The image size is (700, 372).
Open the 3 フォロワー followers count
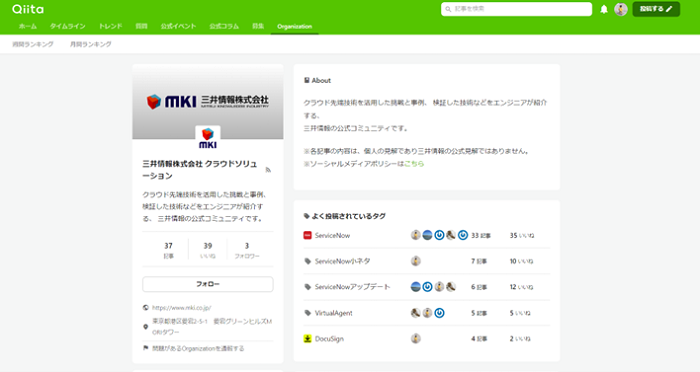pyautogui.click(x=247, y=250)
